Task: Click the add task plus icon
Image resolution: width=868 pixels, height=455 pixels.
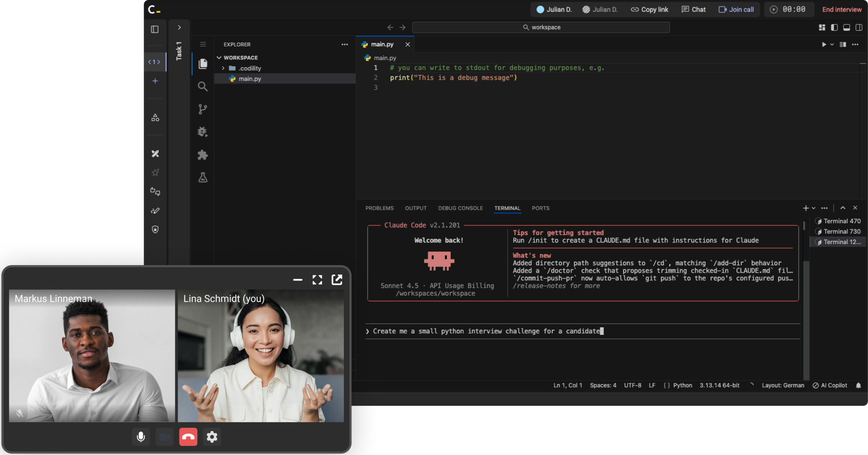Action: tap(155, 81)
